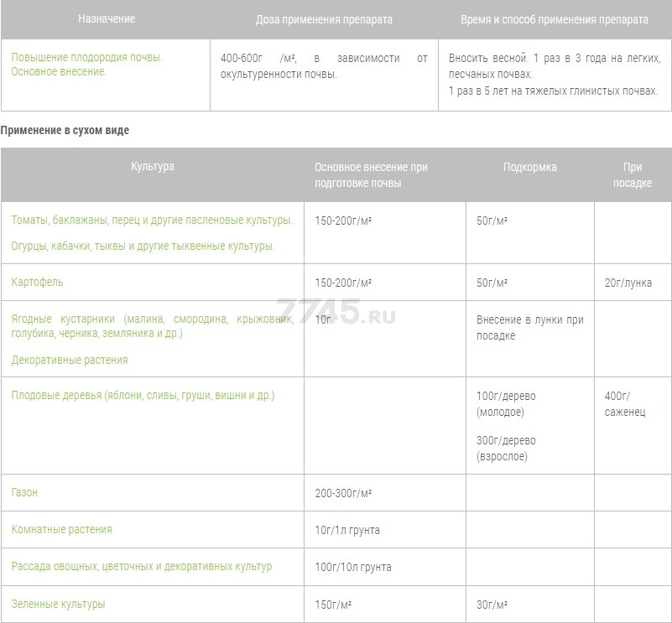This screenshot has width=672, height=623.
Task: Click the 'Повышение плодородия почвы' text
Action: (x=87, y=57)
